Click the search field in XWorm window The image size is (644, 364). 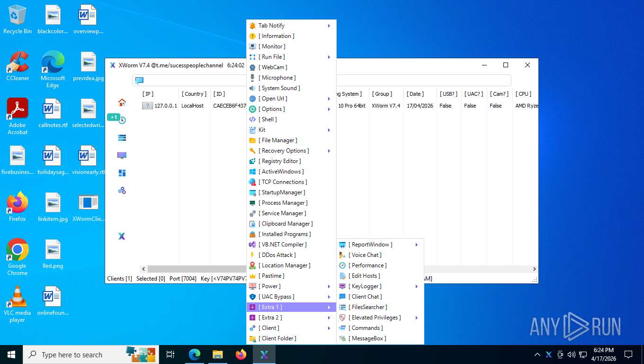point(322,80)
